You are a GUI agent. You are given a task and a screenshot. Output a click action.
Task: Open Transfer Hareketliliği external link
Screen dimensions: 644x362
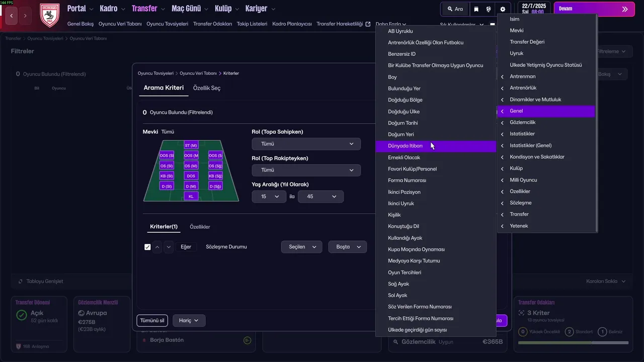pos(344,24)
